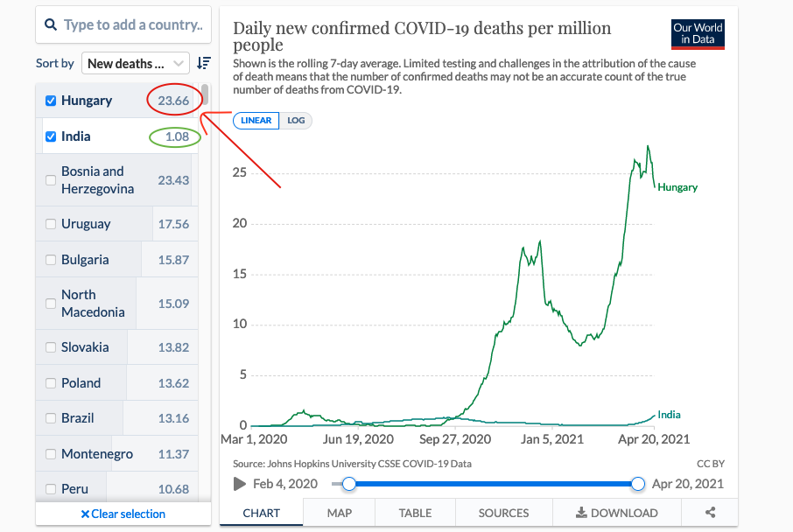793x532 pixels.
Task: Click Slovakia's value 13.82
Action: click(173, 347)
